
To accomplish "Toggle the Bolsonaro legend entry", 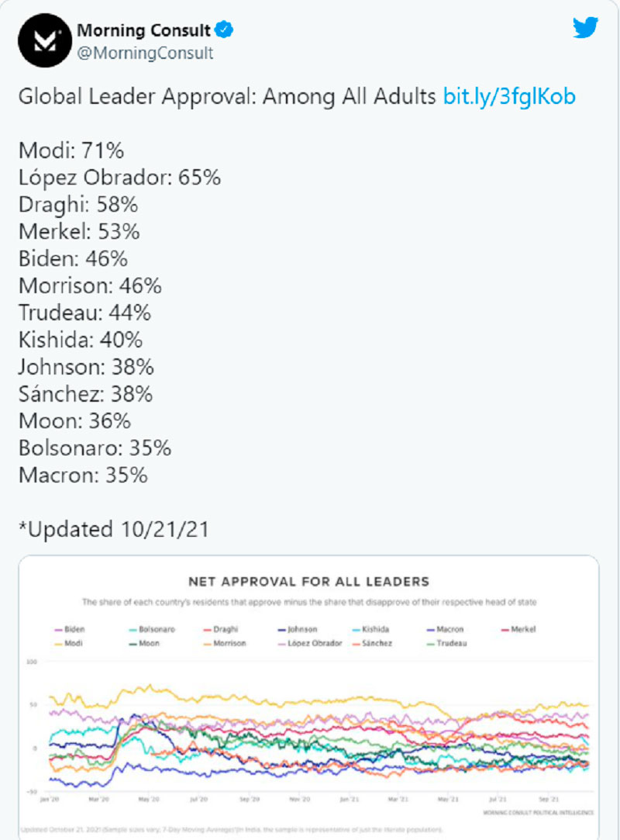I will click(x=156, y=629).
